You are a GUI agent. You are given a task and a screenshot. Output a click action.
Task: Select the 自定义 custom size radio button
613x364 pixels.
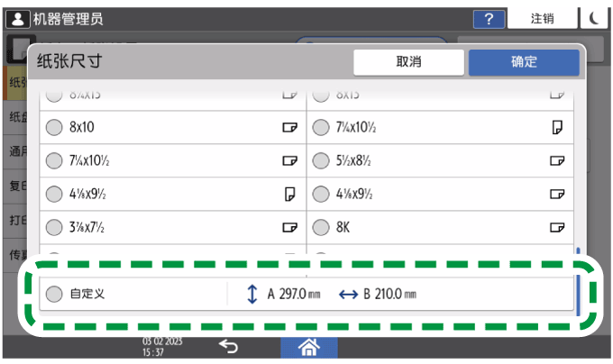pos(55,294)
